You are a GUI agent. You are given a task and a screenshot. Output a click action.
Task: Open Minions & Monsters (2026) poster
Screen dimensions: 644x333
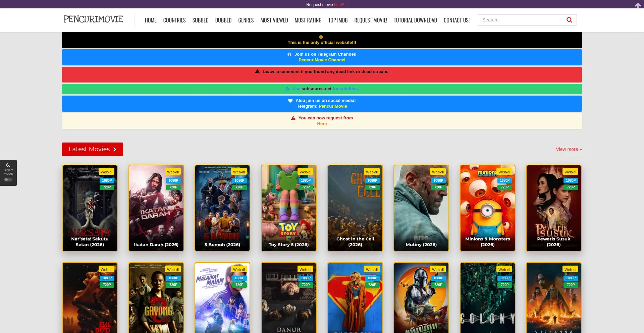[488, 208]
